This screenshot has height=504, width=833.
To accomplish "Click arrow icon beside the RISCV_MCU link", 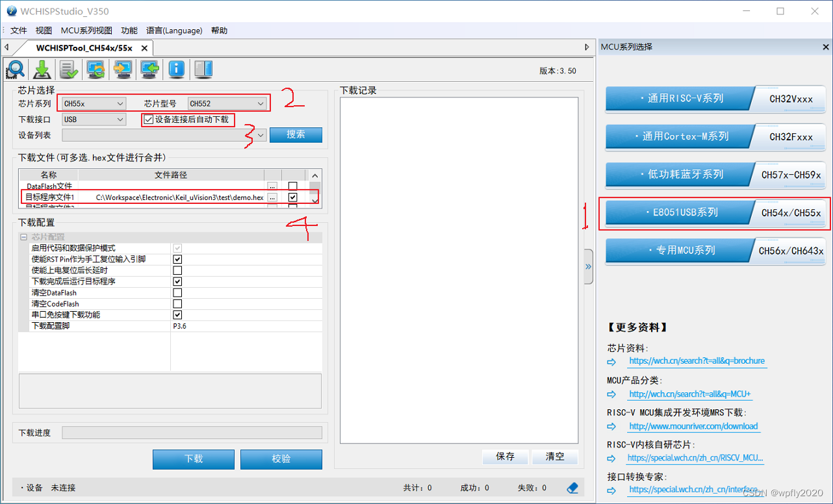I will coord(611,459).
